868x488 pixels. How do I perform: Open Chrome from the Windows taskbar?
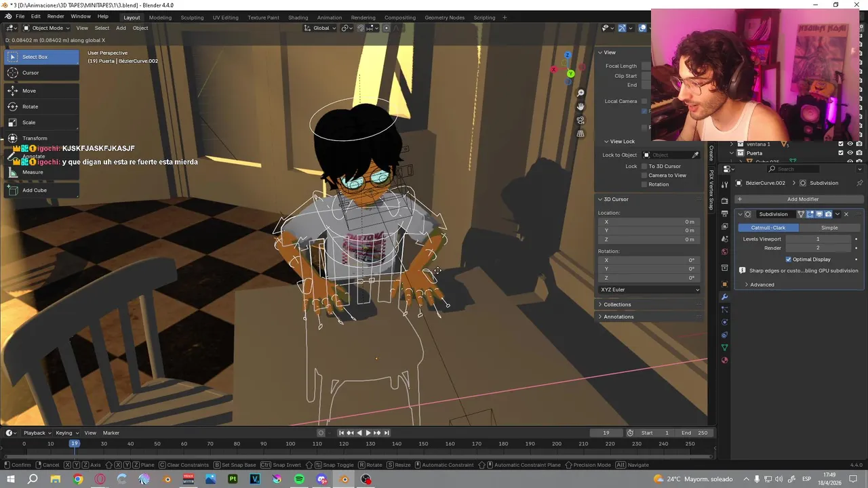click(78, 479)
